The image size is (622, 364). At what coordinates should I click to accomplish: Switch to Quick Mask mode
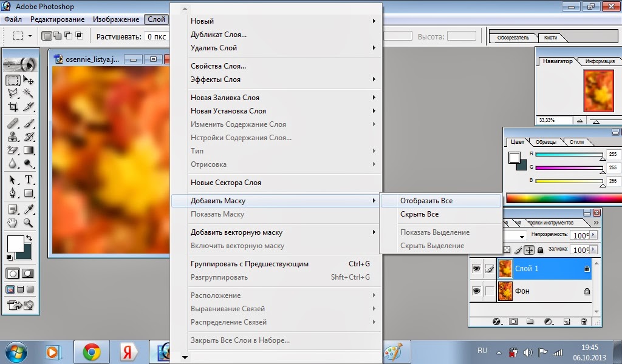[x=28, y=274]
